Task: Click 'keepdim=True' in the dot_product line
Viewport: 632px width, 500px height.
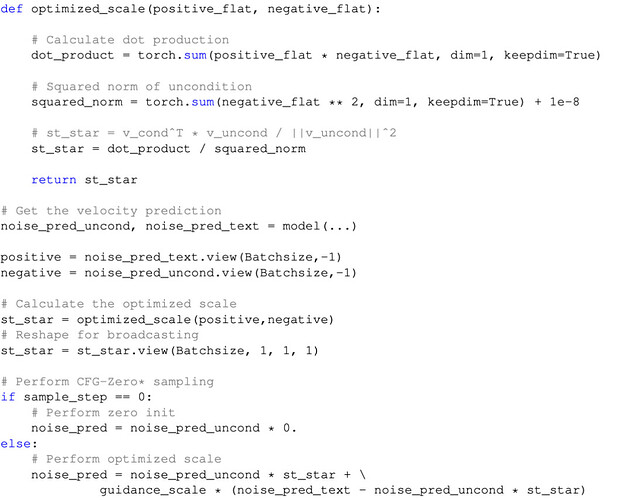Action: [548, 56]
